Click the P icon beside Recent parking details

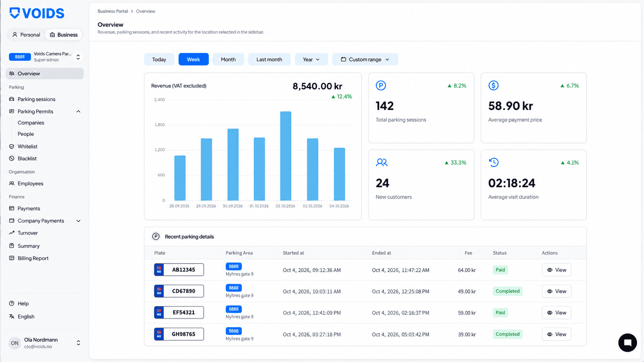coord(156,237)
